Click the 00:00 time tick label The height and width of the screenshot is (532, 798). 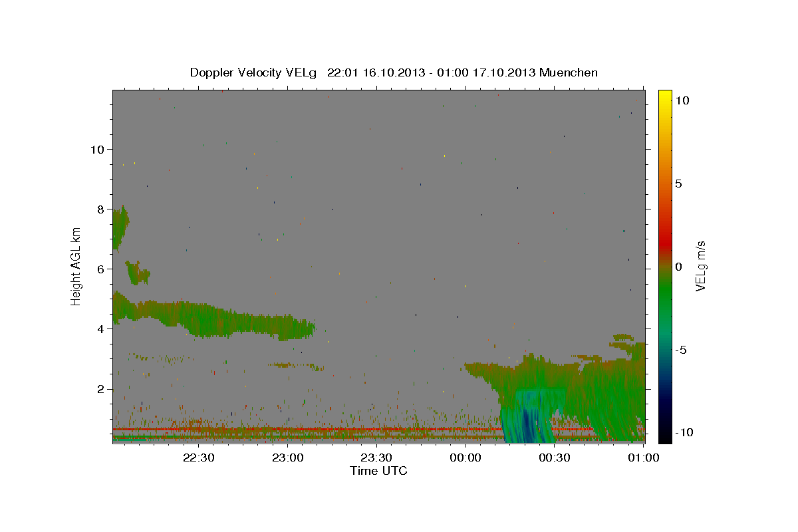pos(465,458)
